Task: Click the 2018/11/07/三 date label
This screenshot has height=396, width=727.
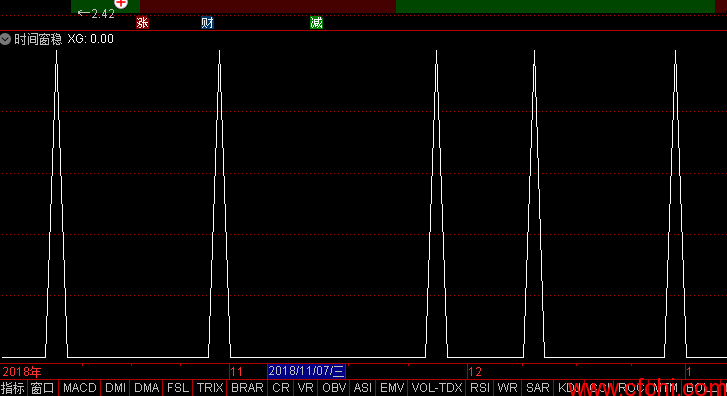Action: [306, 371]
